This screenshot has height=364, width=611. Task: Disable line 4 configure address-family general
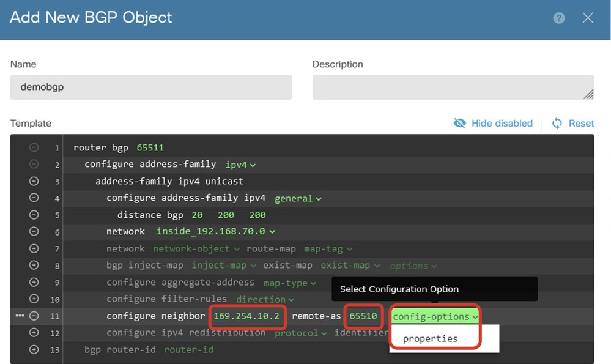pos(34,198)
